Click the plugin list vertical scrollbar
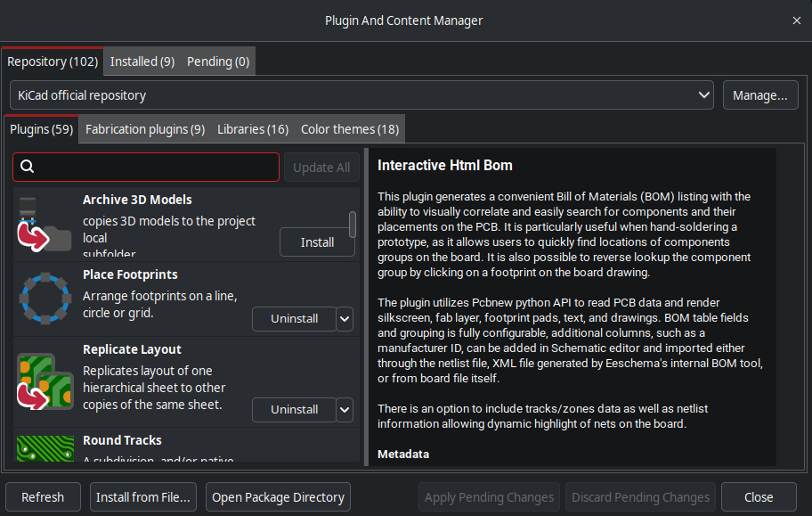Viewport: 812px width, 516px height. click(353, 225)
